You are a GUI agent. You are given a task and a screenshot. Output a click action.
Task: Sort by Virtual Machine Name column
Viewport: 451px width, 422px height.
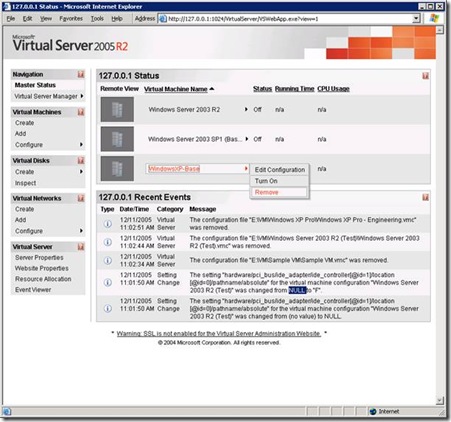tap(176, 89)
